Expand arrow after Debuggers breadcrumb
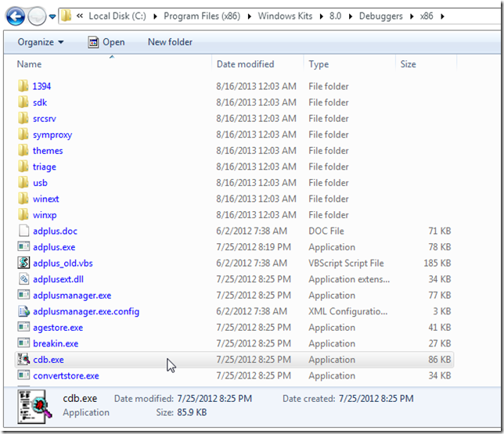504x434 pixels. pyautogui.click(x=412, y=16)
